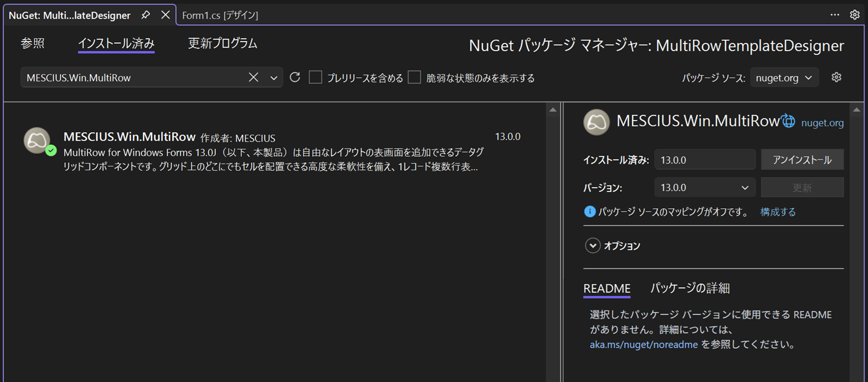Open the 更新プログラム tab

(223, 43)
